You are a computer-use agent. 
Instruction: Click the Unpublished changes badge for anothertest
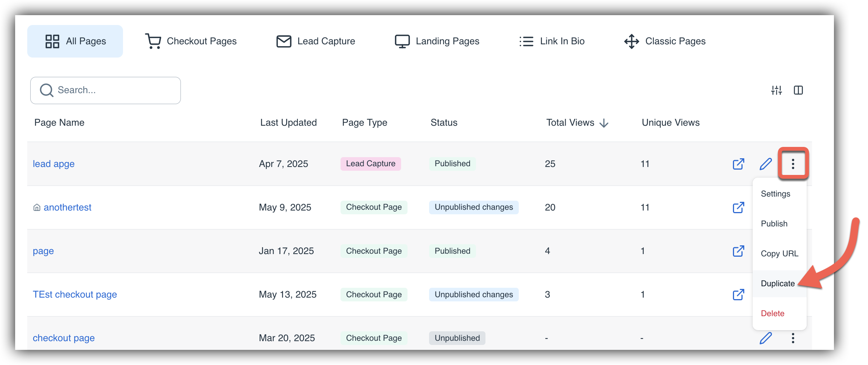click(x=474, y=207)
